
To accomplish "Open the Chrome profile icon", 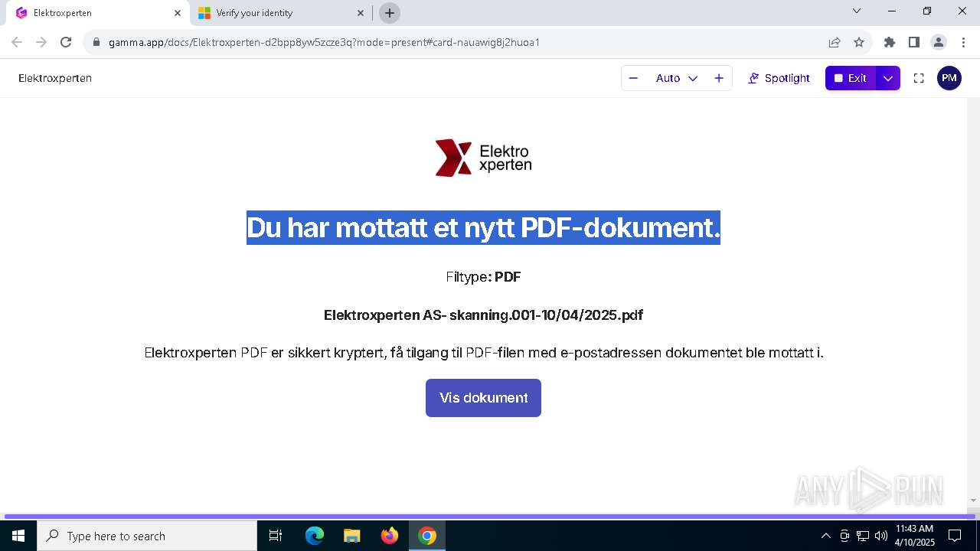I will coord(939,42).
